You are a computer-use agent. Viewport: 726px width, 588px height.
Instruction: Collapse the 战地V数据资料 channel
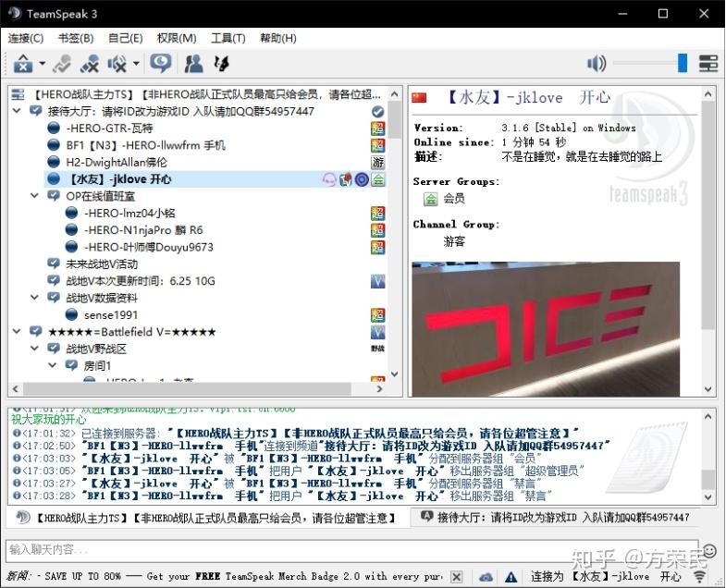[35, 298]
